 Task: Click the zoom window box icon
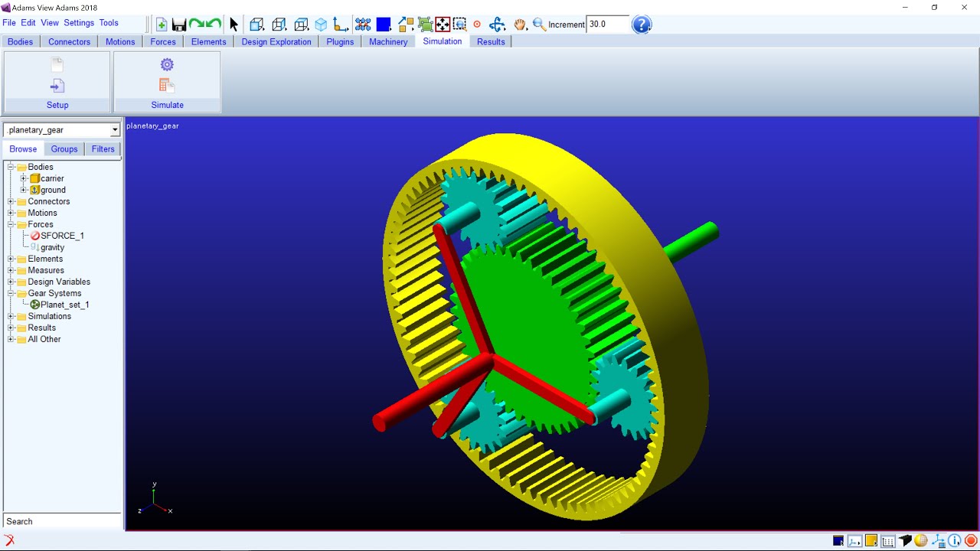coord(459,24)
